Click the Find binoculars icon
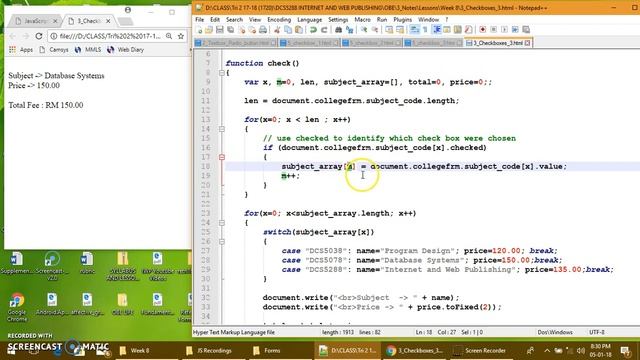The height and width of the screenshot is (360, 640). (x=338, y=29)
